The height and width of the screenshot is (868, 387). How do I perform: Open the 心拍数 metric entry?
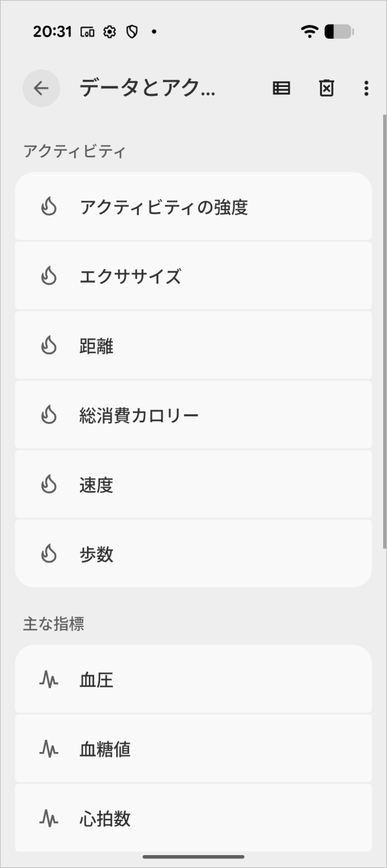pos(193,819)
